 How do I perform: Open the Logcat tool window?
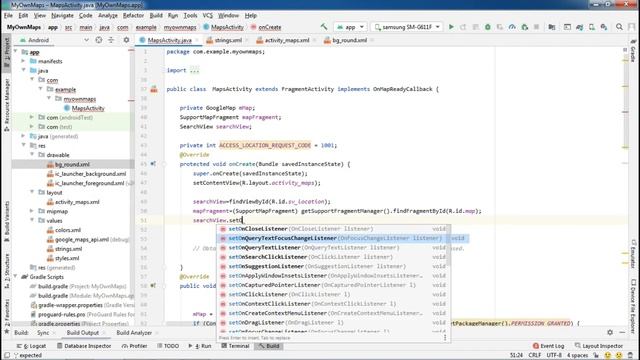pos(31,346)
